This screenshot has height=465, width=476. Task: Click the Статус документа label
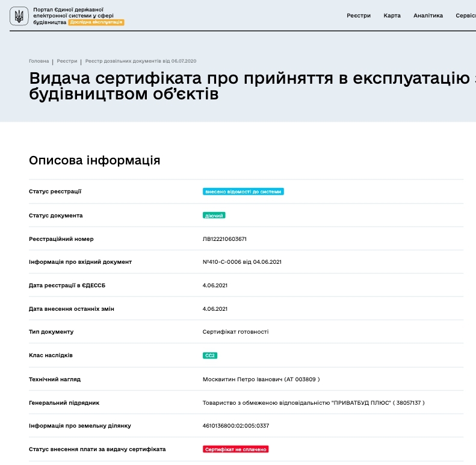(55, 216)
